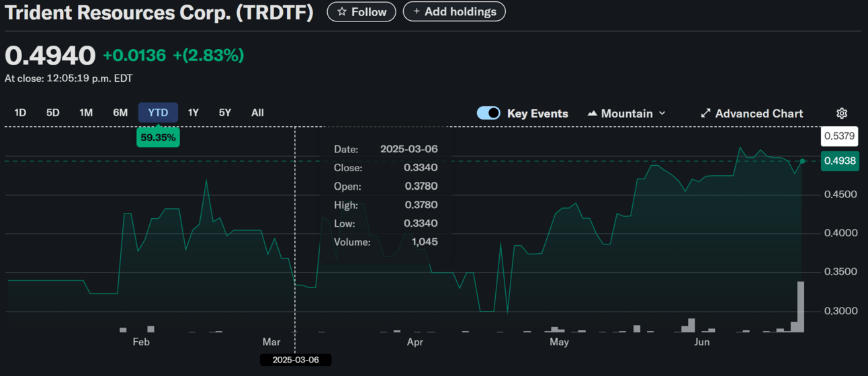
Task: Click the Jun axis label
Action: (x=702, y=342)
